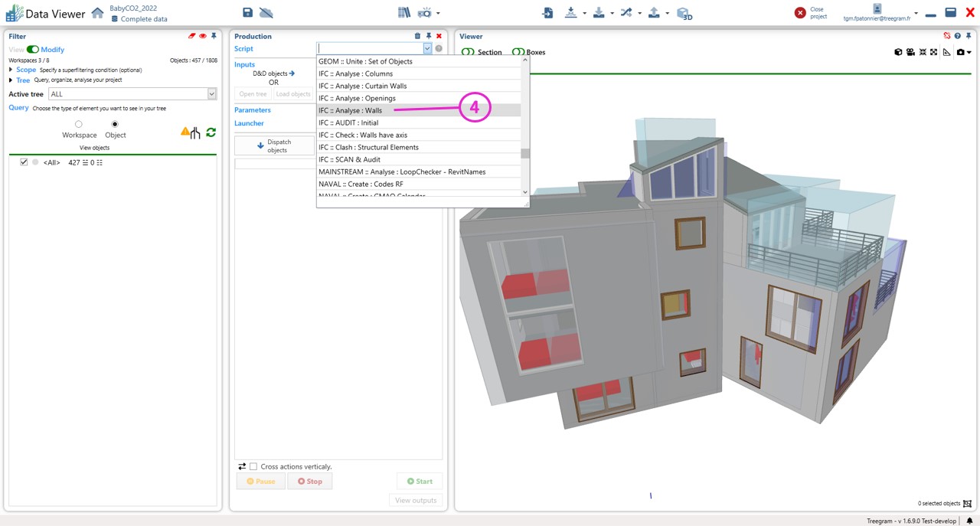
Task: Enable Cross actions verticaly checkbox
Action: (253, 466)
